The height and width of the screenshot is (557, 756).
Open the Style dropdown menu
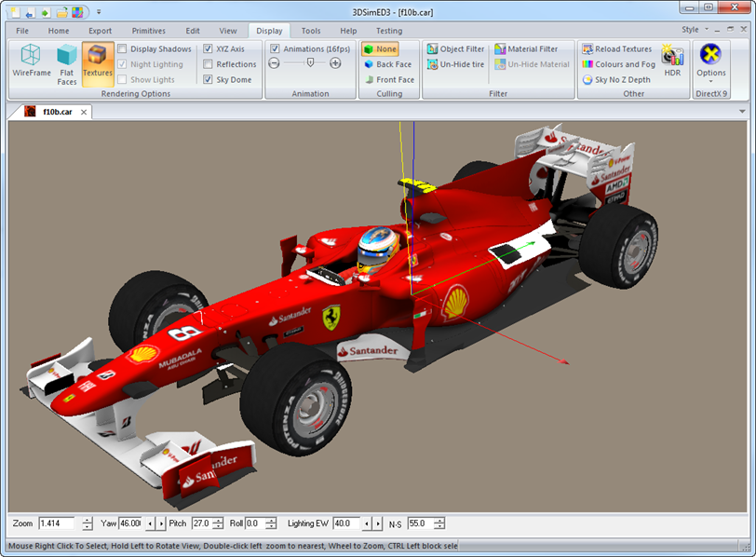pyautogui.click(x=695, y=30)
